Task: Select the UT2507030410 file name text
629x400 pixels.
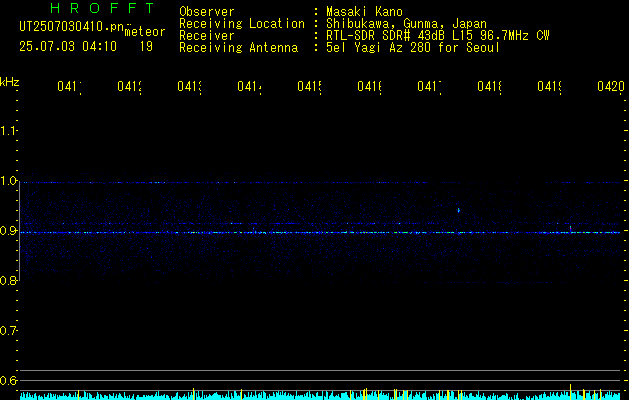Action: coord(73,27)
